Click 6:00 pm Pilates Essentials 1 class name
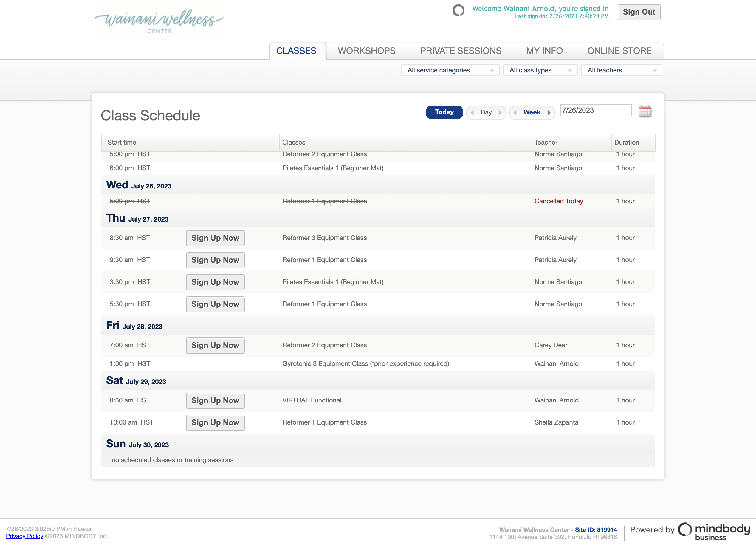The width and height of the screenshot is (756, 545). (333, 168)
